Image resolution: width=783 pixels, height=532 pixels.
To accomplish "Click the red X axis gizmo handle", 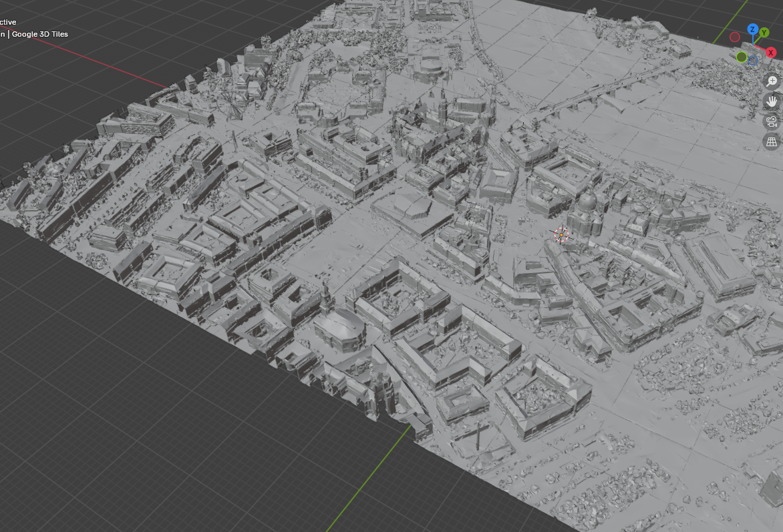I will (770, 52).
